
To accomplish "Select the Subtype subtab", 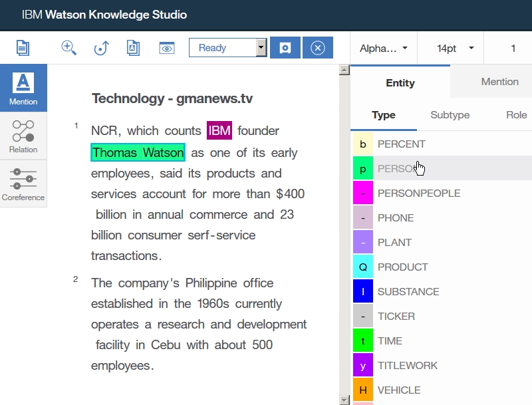I will (x=450, y=115).
